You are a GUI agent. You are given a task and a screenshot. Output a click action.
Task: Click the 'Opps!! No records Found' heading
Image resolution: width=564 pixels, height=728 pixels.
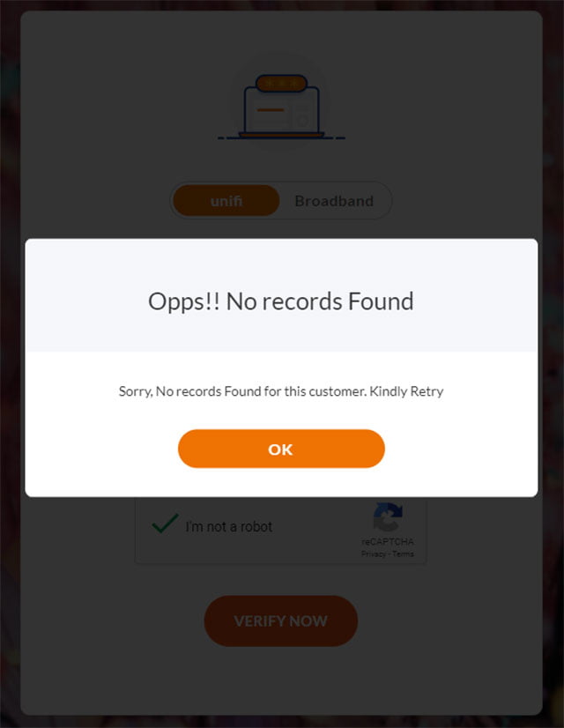pos(281,301)
